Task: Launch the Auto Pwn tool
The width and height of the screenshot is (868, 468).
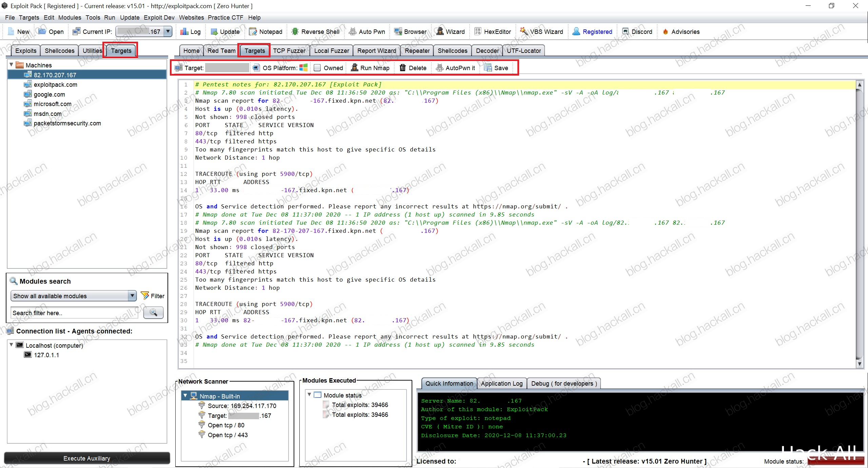Action: (353, 32)
